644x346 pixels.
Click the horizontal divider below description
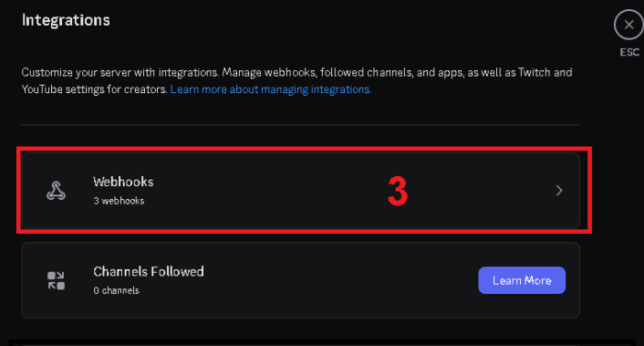coord(301,124)
